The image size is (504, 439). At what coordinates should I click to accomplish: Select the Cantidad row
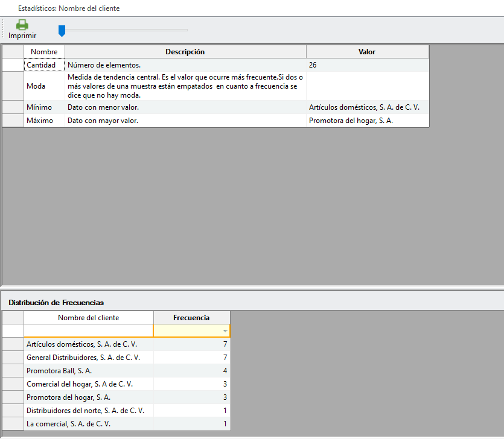pyautogui.click(x=41, y=65)
